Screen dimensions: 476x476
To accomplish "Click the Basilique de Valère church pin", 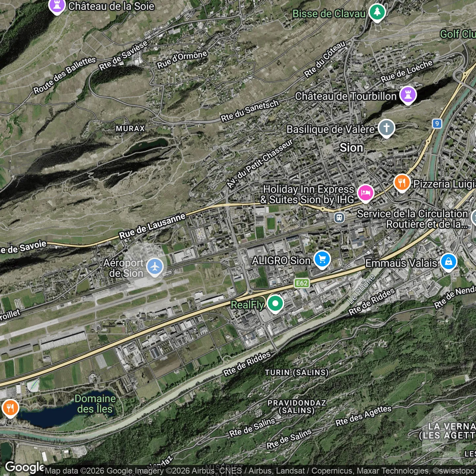I will click(x=386, y=128).
